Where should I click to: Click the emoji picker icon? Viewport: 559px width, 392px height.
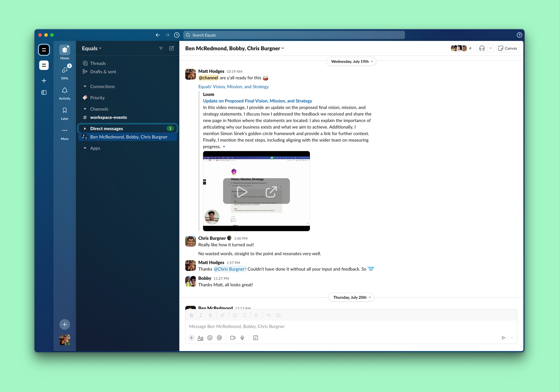210,338
